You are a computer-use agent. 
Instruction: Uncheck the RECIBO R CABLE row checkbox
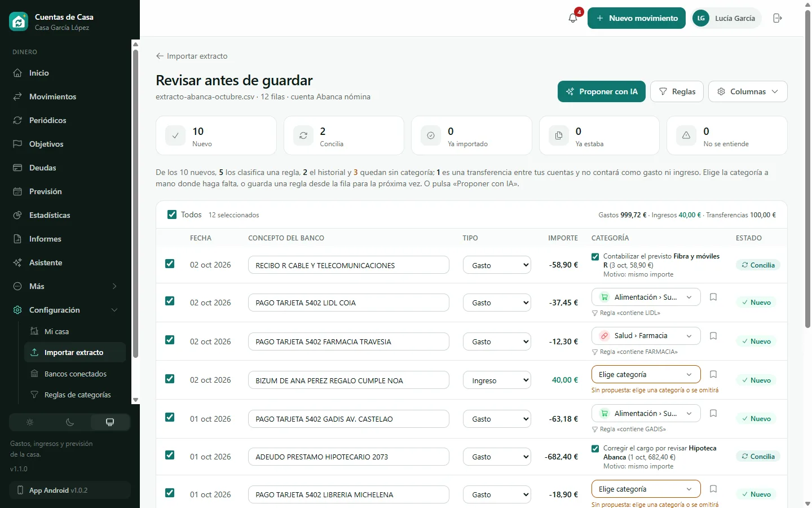point(170,264)
